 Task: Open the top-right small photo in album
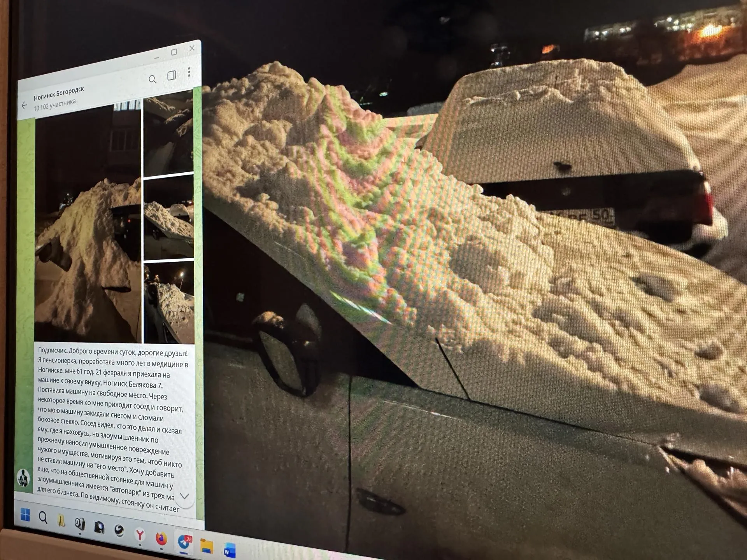[168, 134]
